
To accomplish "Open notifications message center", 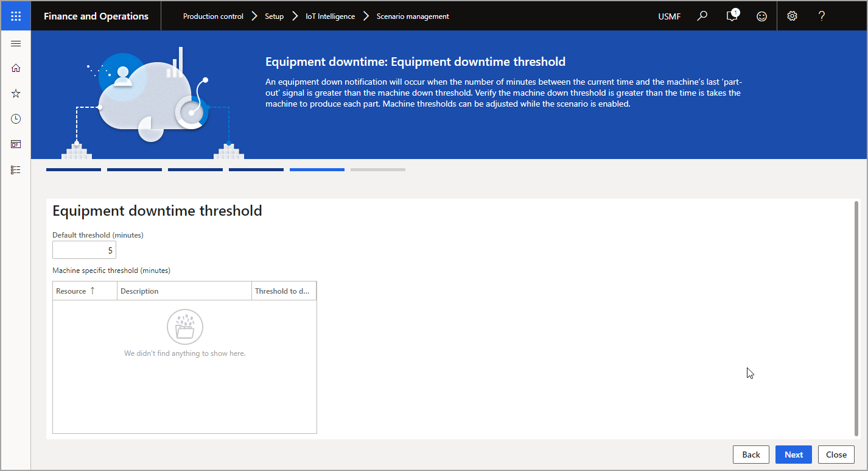I will (x=732, y=16).
